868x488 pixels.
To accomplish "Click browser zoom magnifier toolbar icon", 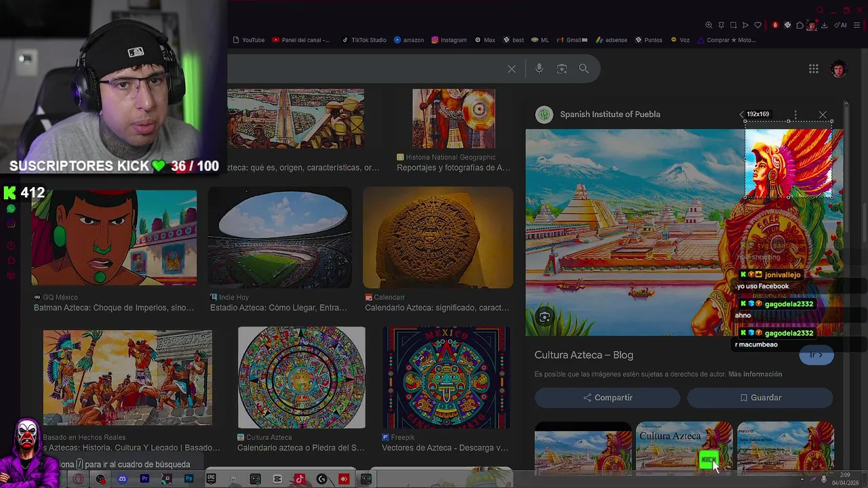I will click(709, 25).
